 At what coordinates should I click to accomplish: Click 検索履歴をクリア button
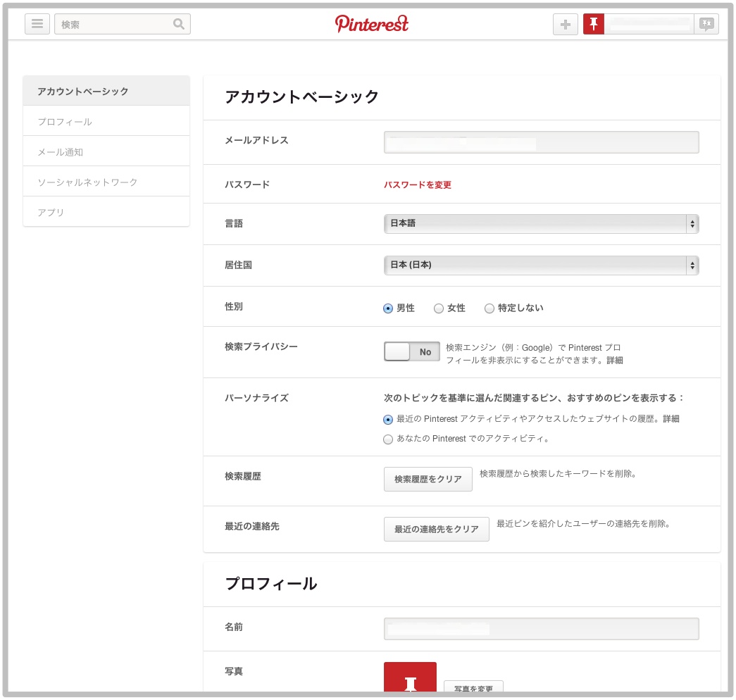428,479
